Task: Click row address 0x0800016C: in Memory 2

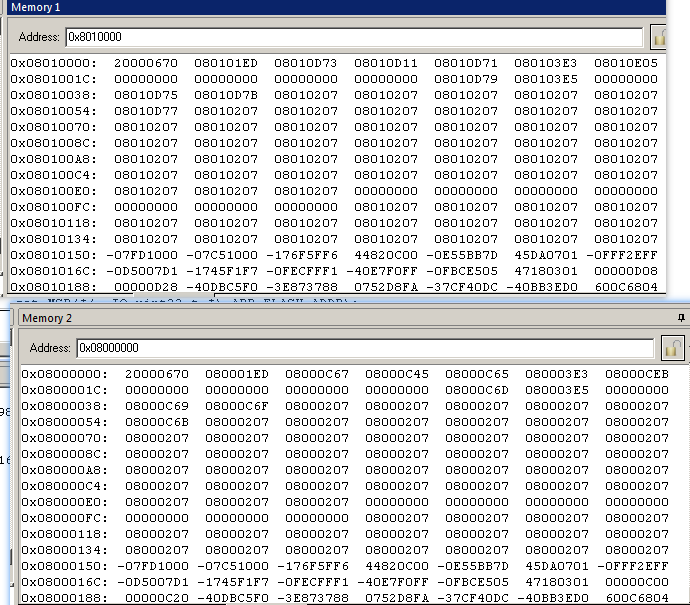Action: [64, 582]
